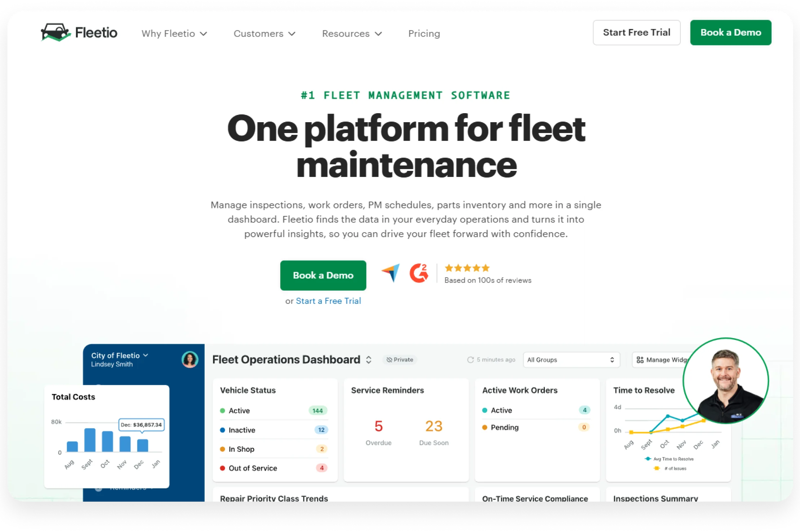The image size is (800, 532).
Task: Expand the Why Fleetio menu
Action: tap(174, 34)
